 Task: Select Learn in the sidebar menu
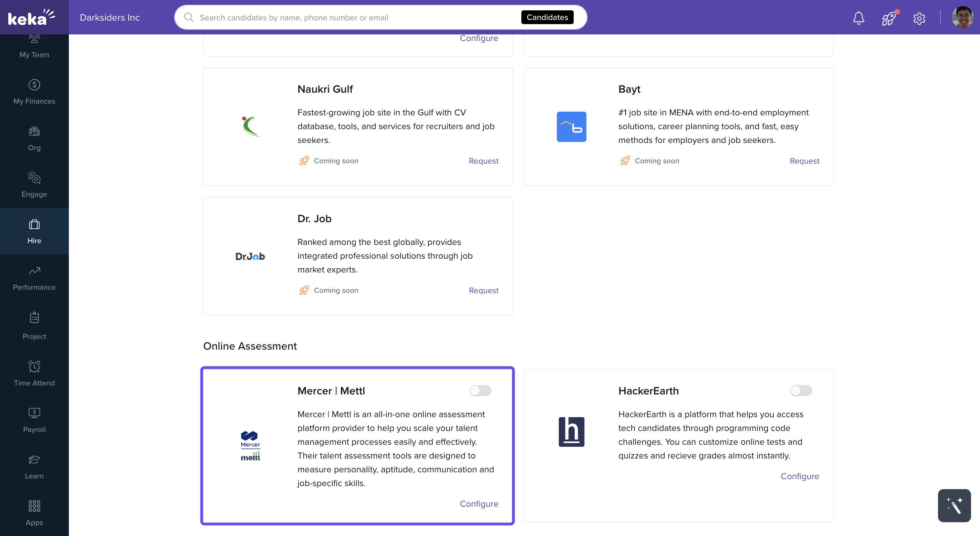(34, 467)
